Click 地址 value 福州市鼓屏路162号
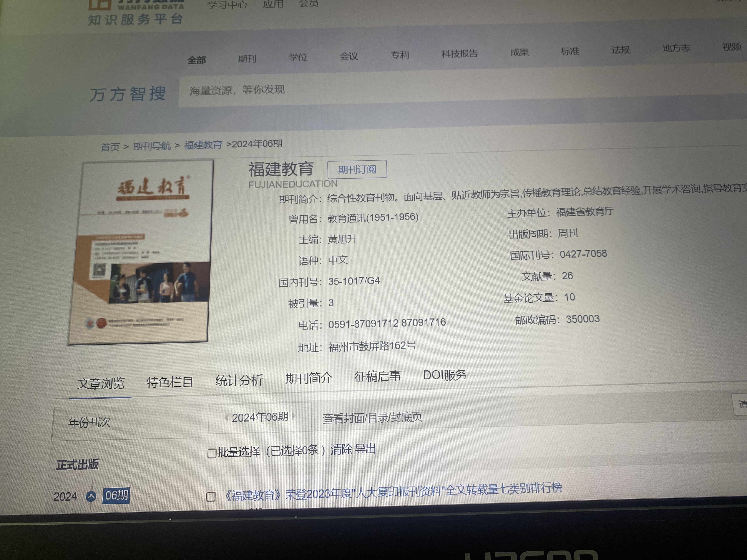747x560 pixels. (x=372, y=346)
